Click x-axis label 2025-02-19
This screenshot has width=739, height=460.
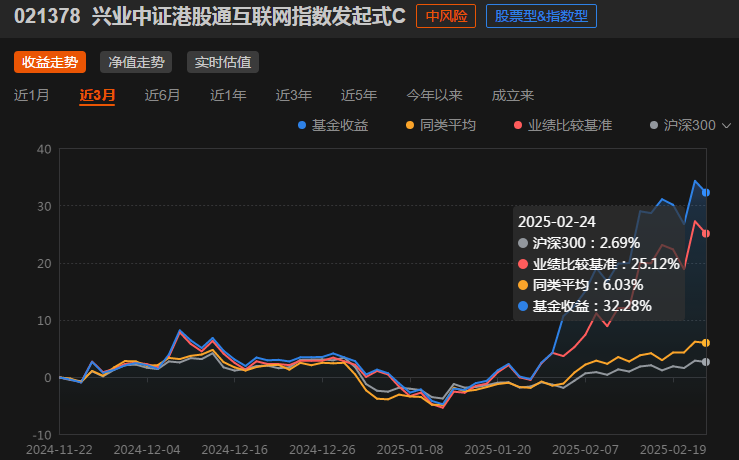pos(673,450)
